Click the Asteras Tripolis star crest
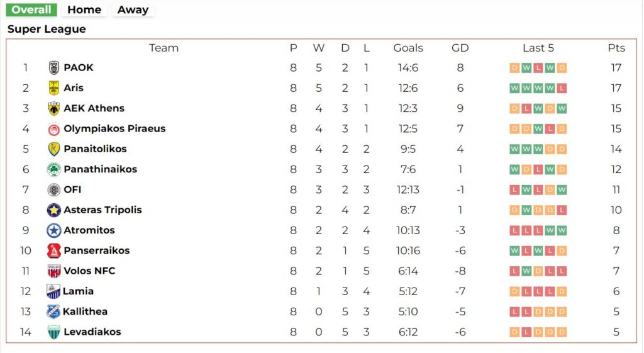 click(54, 210)
